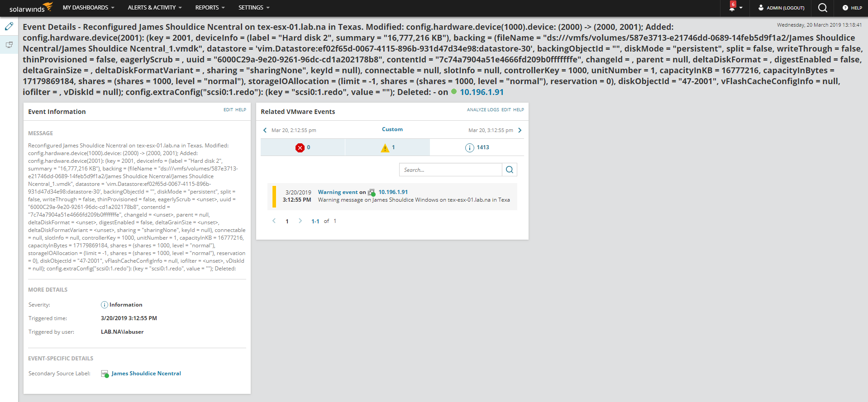This screenshot has height=402, width=868.
Task: Open the notifications bell with 6 alerts
Action: click(x=732, y=7)
